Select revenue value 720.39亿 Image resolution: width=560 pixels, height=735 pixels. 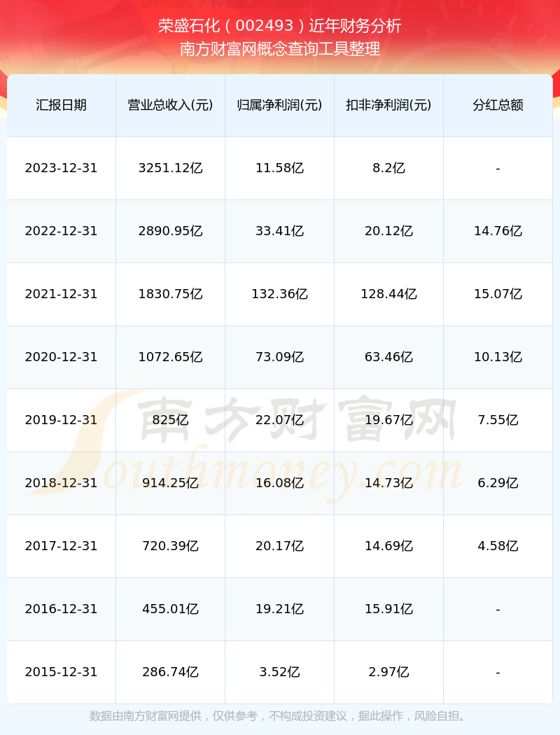coord(171,546)
